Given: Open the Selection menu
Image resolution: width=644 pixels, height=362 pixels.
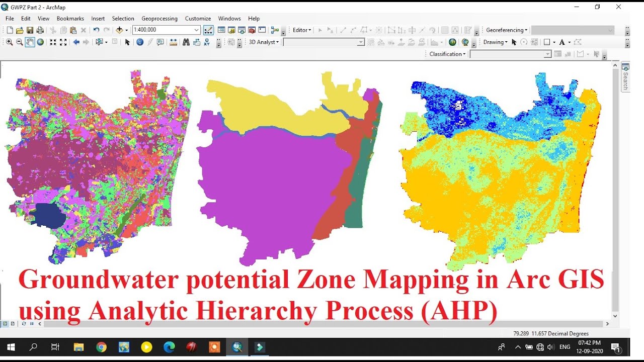Looking at the screenshot, I should click(x=123, y=19).
